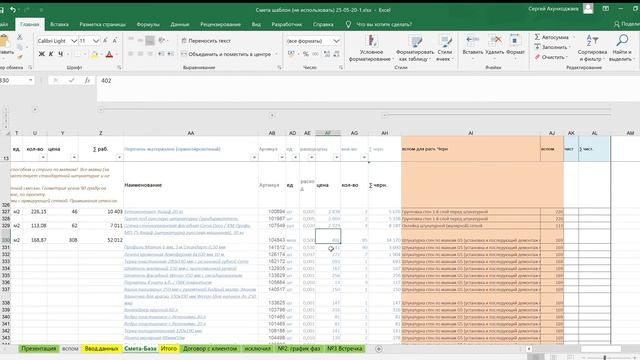Add new sheet with plus button
Image resolution: width=640 pixels, height=360 pixels.
[x=379, y=349]
